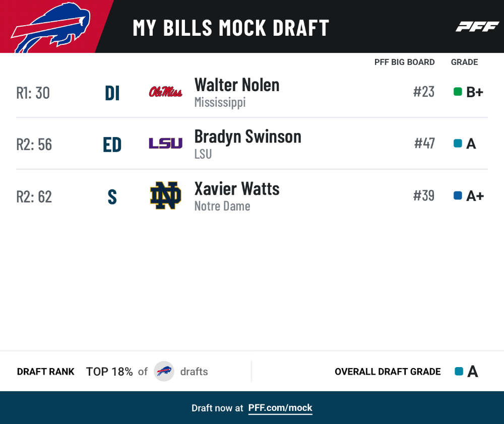
Task: Click the Ole Miss team logo
Action: [x=165, y=92]
